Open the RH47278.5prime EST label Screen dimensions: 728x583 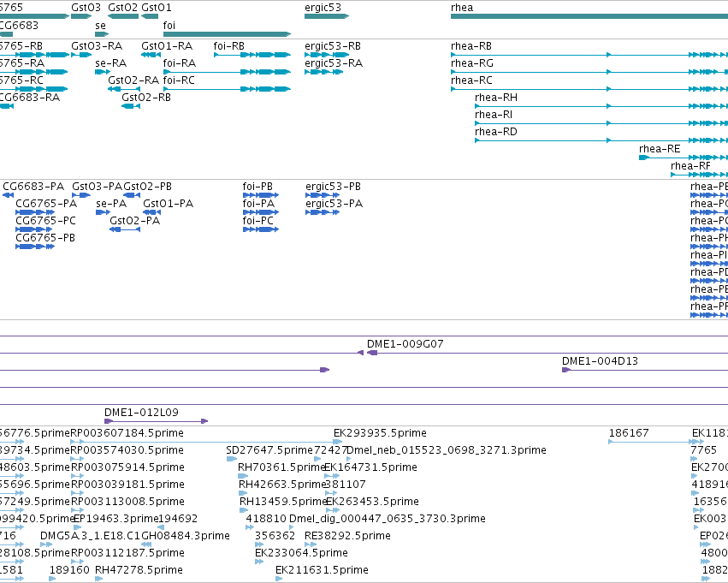139,570
